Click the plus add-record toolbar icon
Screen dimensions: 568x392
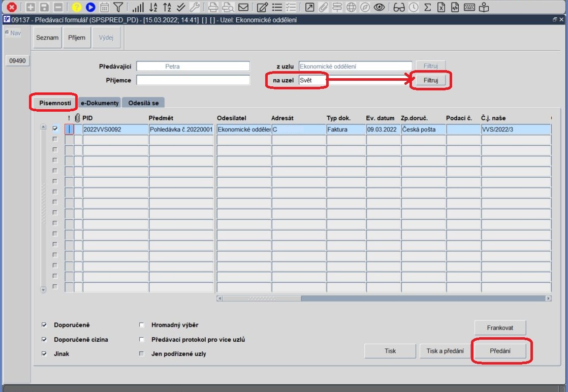[x=31, y=7]
